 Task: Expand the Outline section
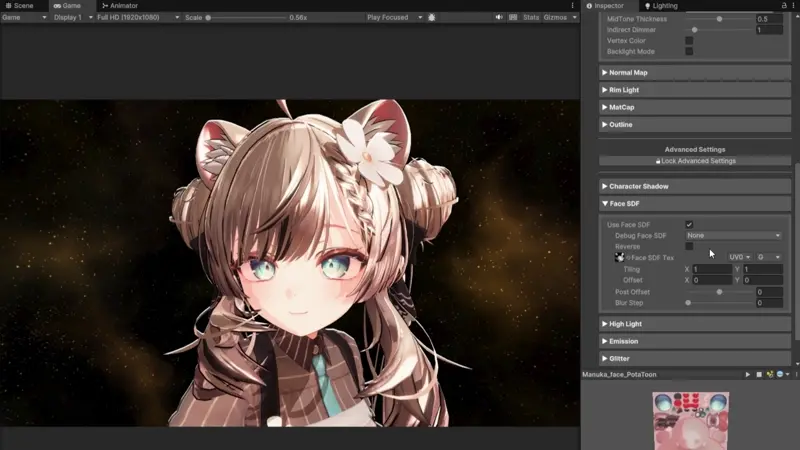[694, 124]
